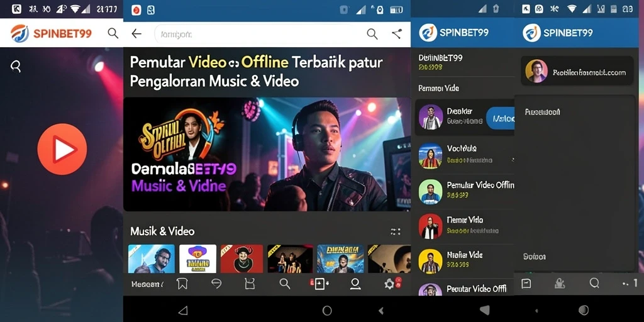Image resolution: width=644 pixels, height=322 pixels.
Task: Tap the large orange play button
Action: [x=62, y=149]
